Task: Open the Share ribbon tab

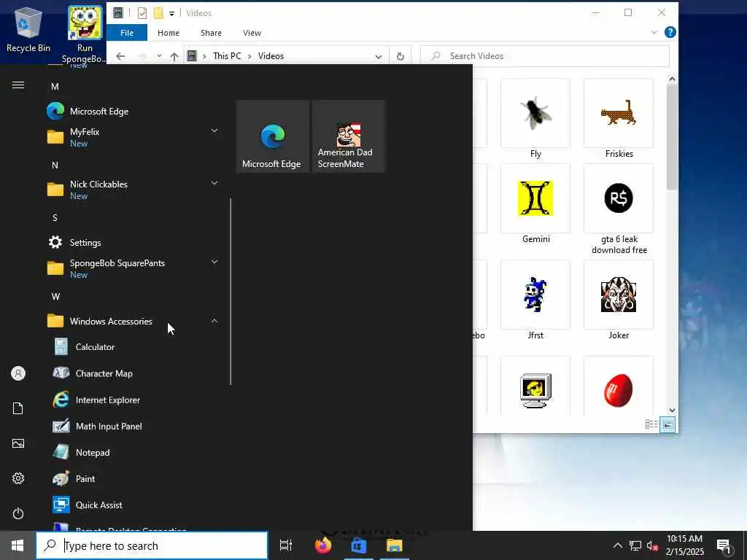Action: coord(211,33)
